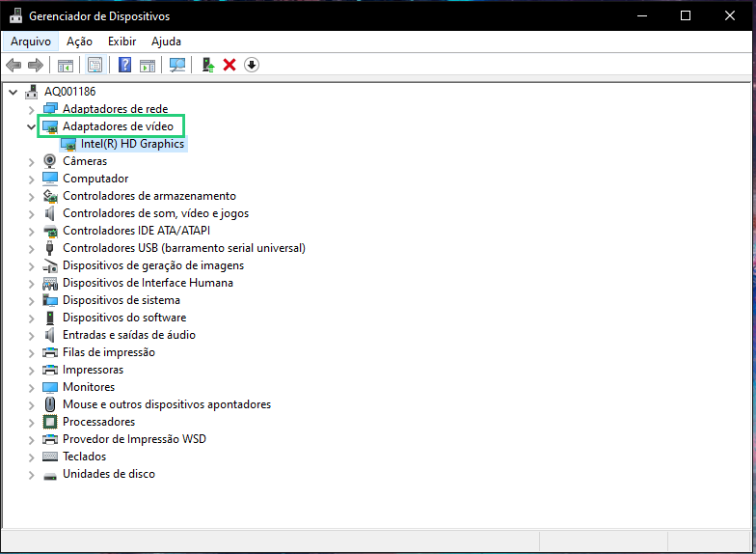Select Adaptadores de vídeo label
The image size is (756, 554).
[x=118, y=126]
